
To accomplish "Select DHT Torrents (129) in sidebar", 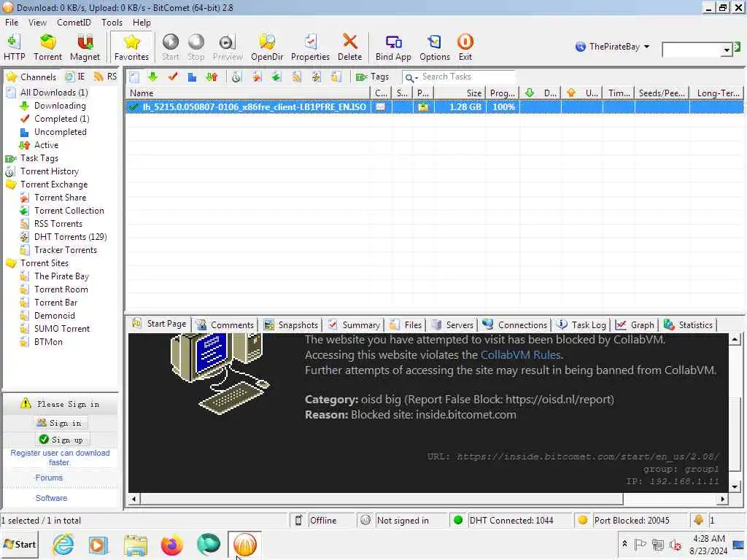I will [x=70, y=237].
